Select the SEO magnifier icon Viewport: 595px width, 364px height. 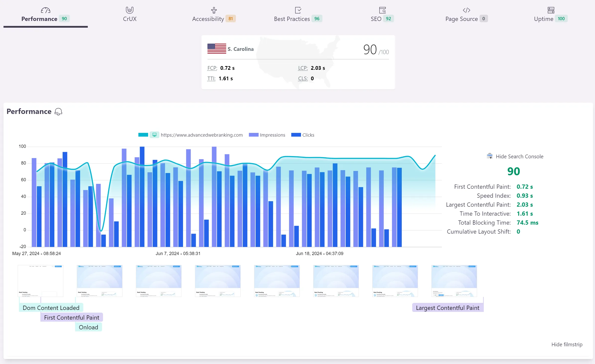pyautogui.click(x=382, y=10)
